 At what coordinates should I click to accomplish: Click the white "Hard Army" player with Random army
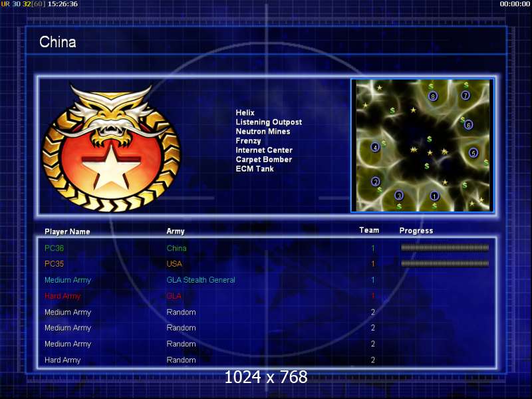pyautogui.click(x=63, y=360)
